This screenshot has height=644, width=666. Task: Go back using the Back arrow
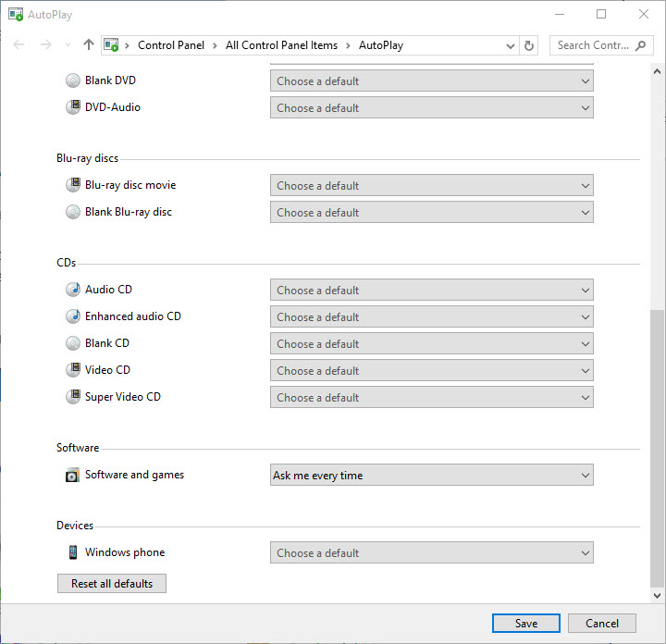(19, 44)
